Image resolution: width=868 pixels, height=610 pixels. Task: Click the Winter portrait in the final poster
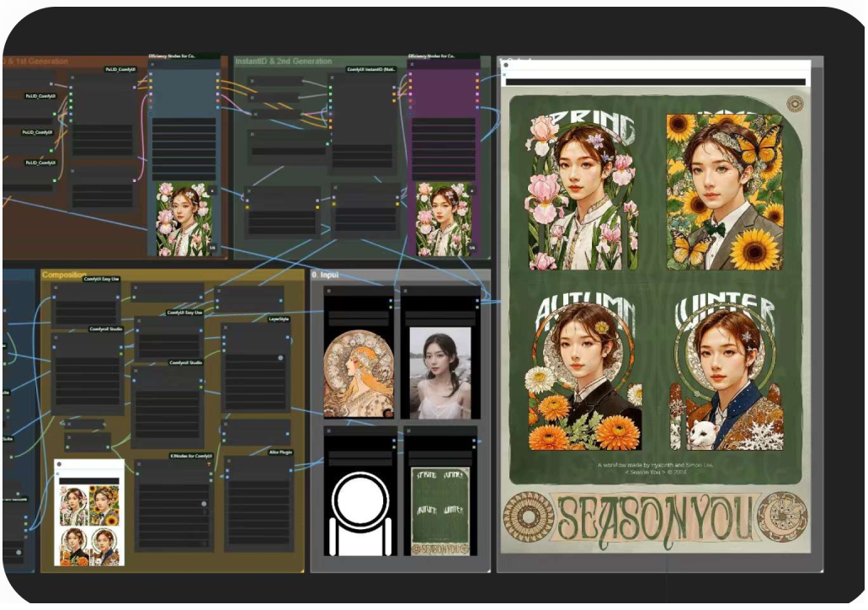coord(726,379)
